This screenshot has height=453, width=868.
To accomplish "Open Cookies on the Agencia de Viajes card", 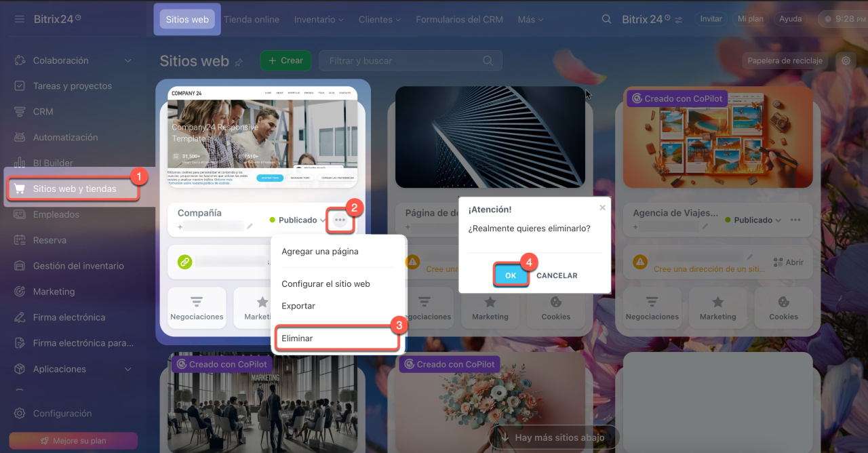I will tap(783, 308).
